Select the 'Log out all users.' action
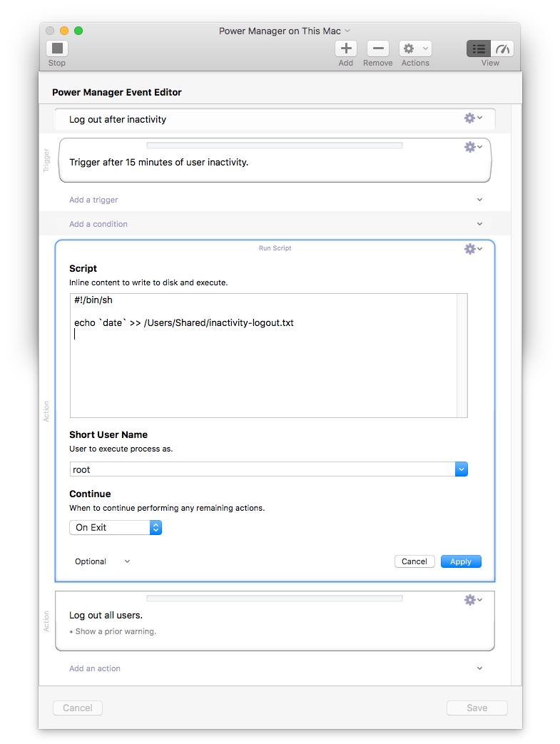This screenshot has height=744, width=560. 106,616
